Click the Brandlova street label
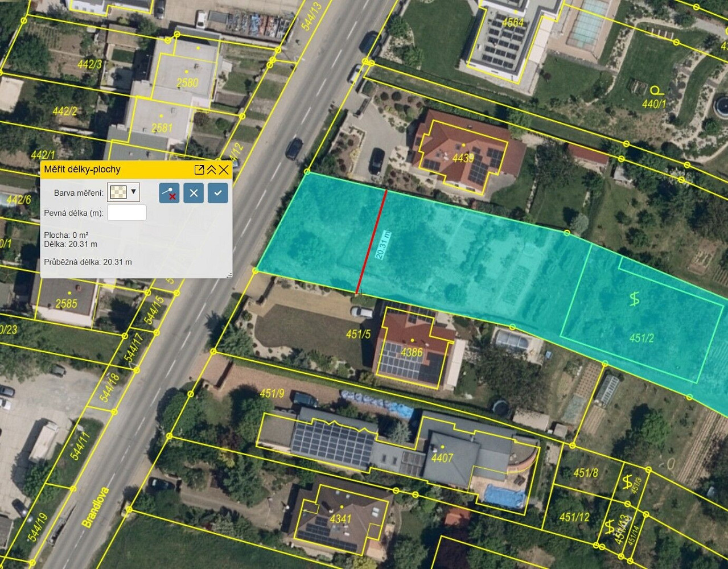Screen dimensions: 728x569 pyautogui.click(x=95, y=508)
